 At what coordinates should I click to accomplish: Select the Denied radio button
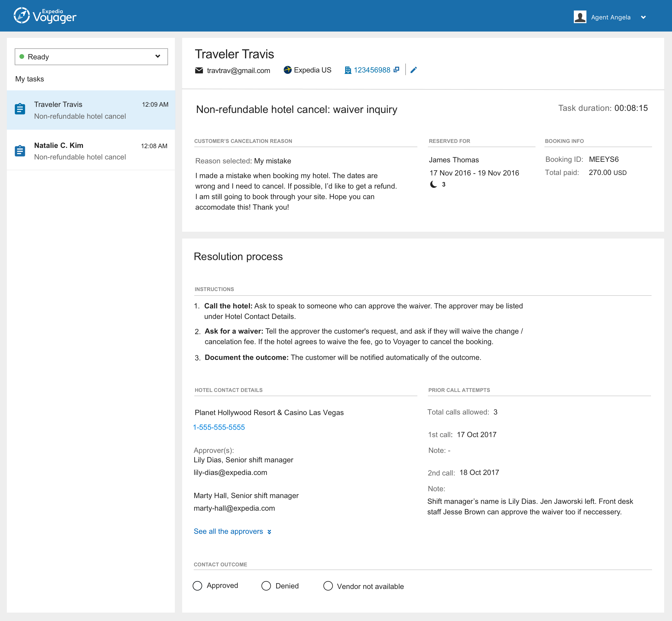coord(266,586)
